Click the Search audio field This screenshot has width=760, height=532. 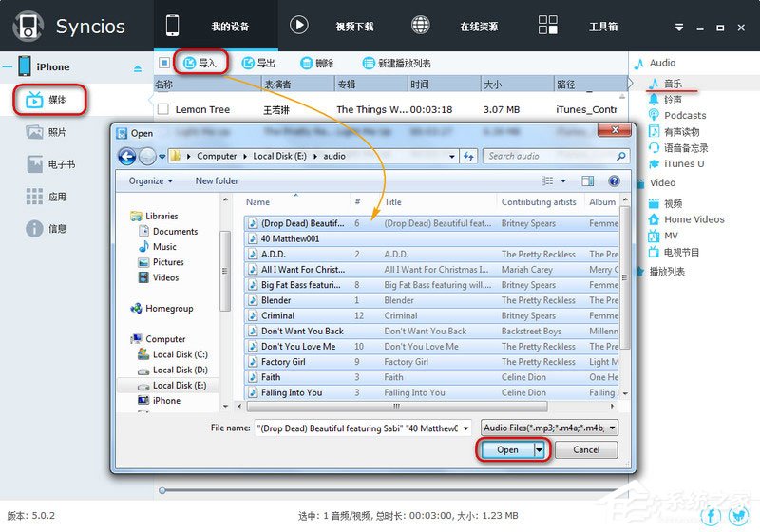(556, 156)
